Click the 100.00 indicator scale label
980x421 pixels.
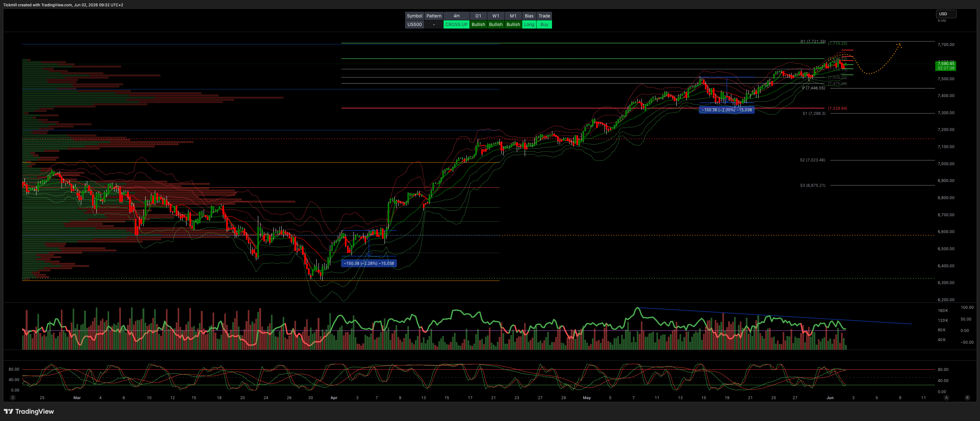click(x=967, y=307)
